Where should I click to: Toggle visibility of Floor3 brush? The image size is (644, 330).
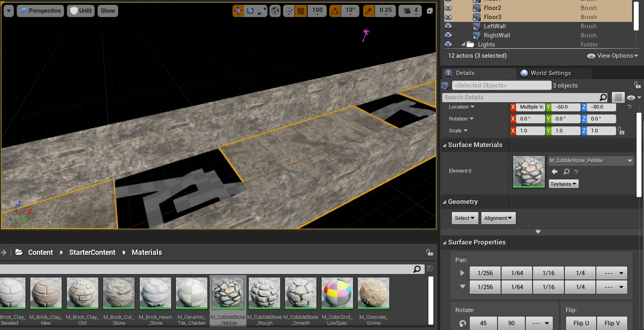pos(449,17)
